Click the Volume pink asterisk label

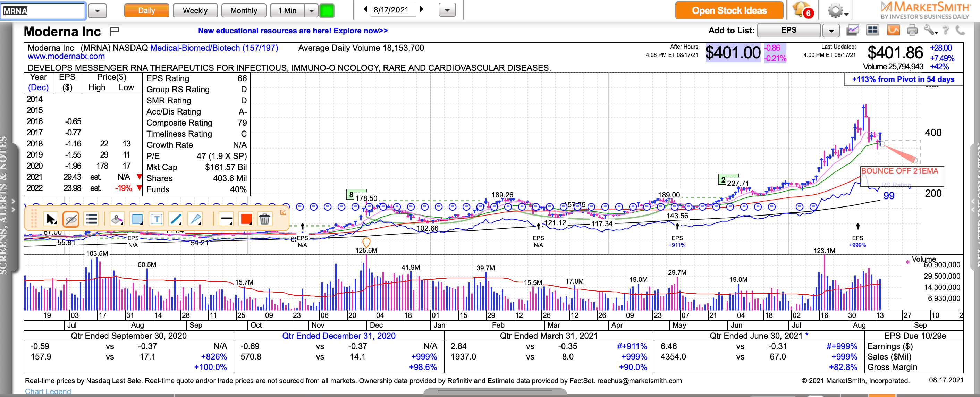(907, 262)
